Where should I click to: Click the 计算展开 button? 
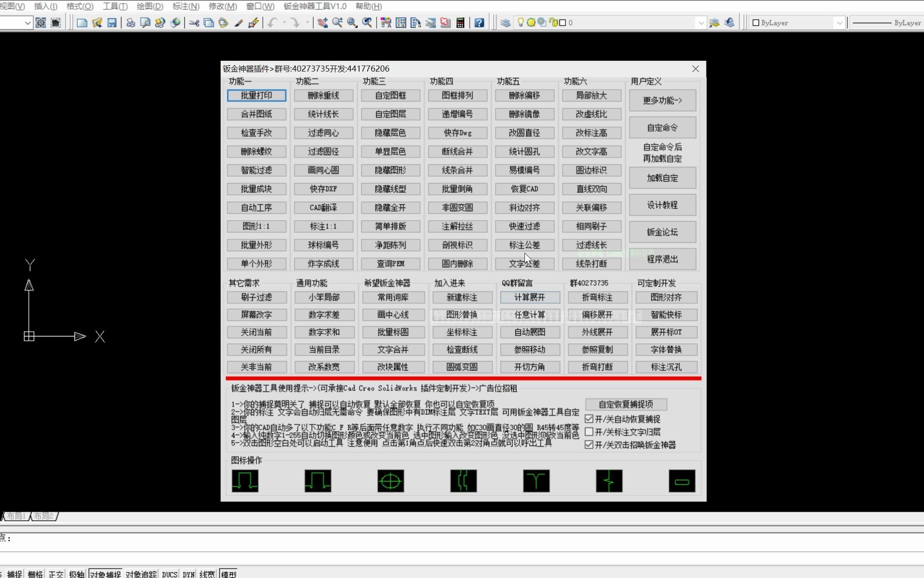click(530, 297)
